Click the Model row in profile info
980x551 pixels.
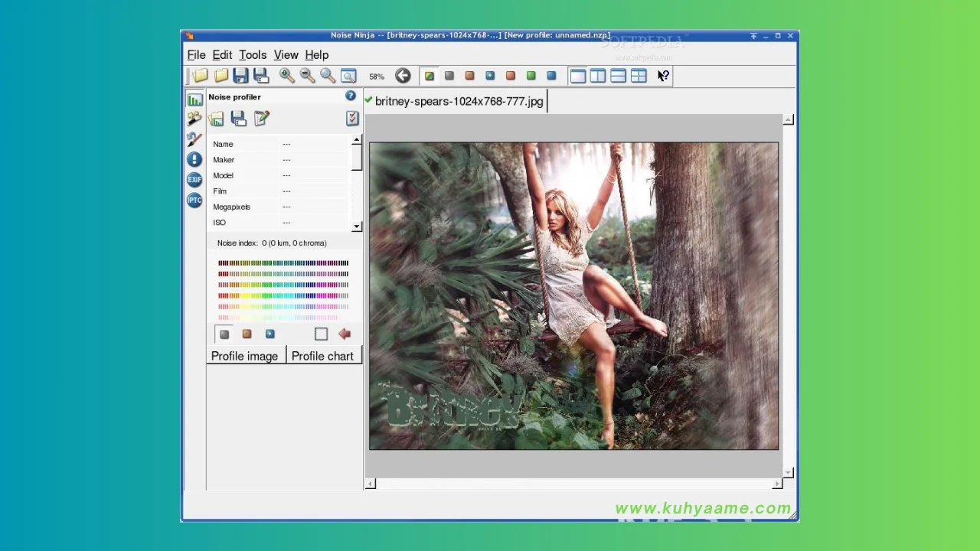pyautogui.click(x=279, y=175)
